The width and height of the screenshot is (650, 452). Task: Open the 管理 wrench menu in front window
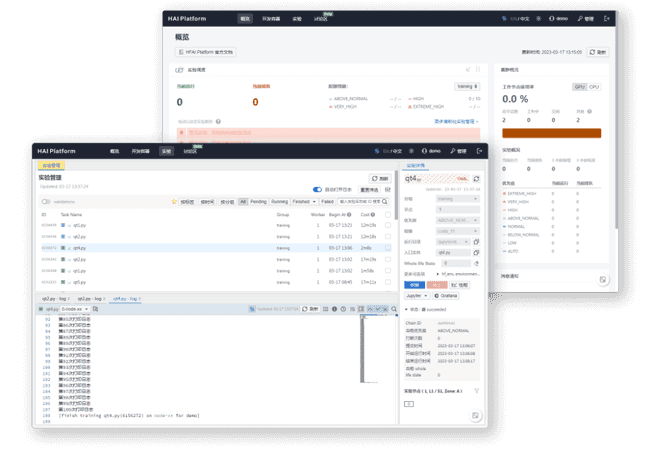coord(457,151)
